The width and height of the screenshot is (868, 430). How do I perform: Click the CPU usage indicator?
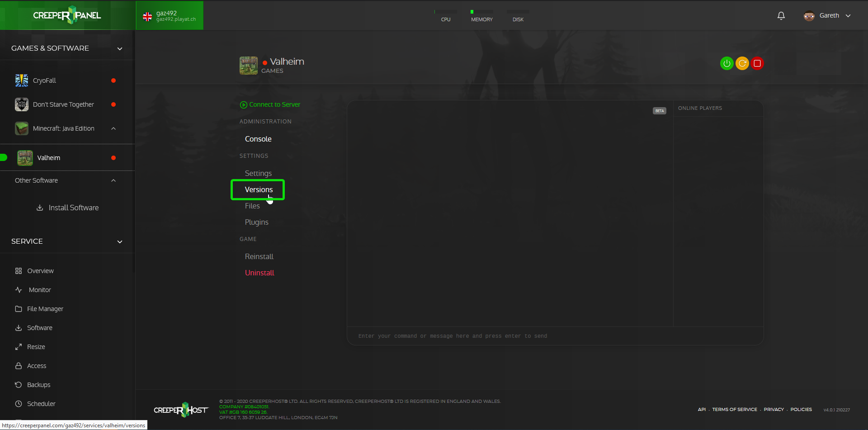pos(446,16)
